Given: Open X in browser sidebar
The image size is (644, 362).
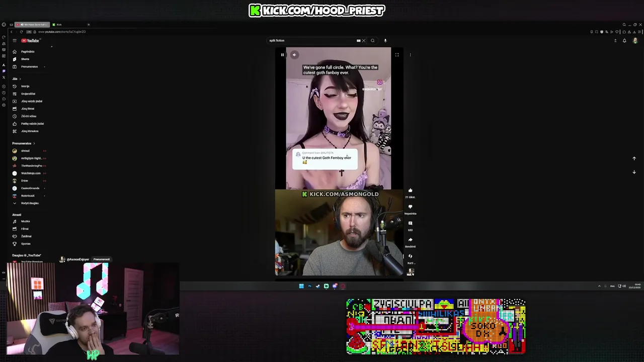Looking at the screenshot, I should pyautogui.click(x=4, y=77).
